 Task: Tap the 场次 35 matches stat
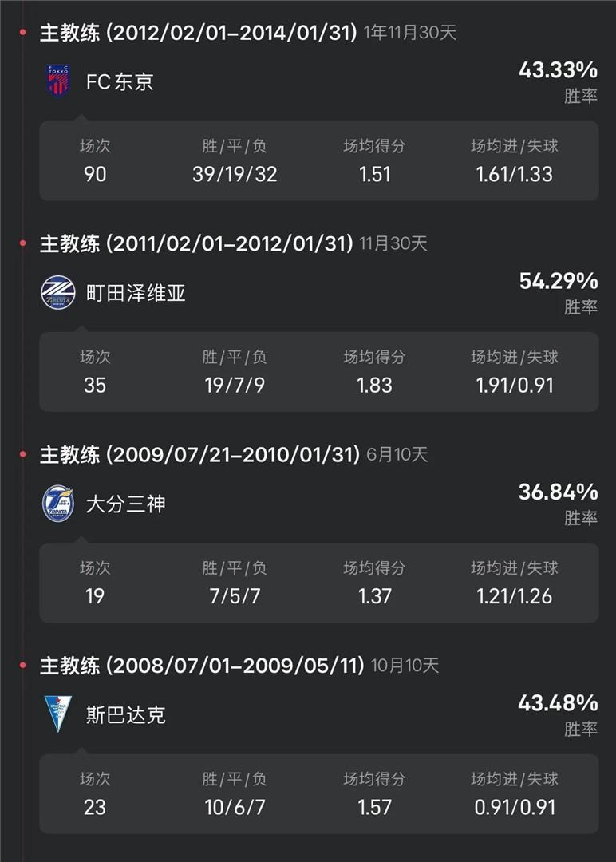click(95, 372)
